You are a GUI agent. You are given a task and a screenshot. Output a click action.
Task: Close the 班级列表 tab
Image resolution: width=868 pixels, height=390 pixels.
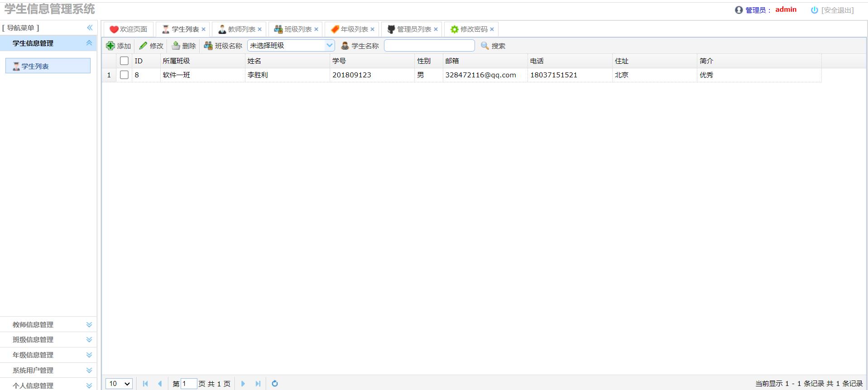pos(316,29)
